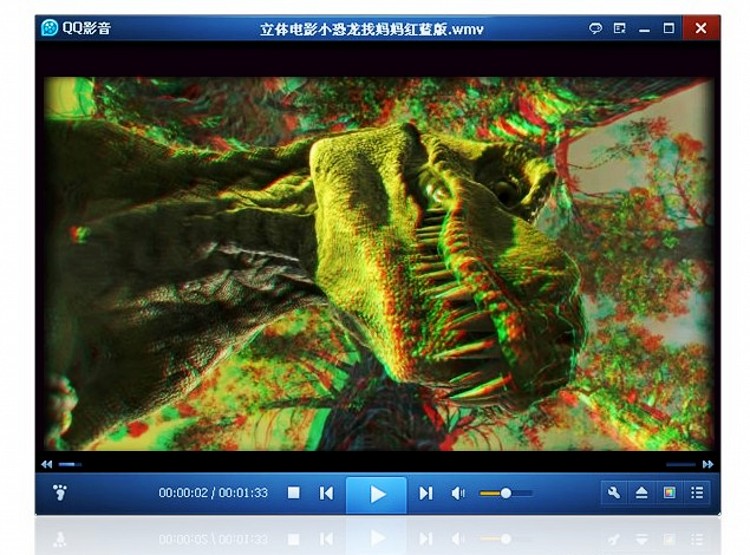Click the rewind double-arrow icon
Viewport: 750px width, 555px height.
(x=46, y=464)
